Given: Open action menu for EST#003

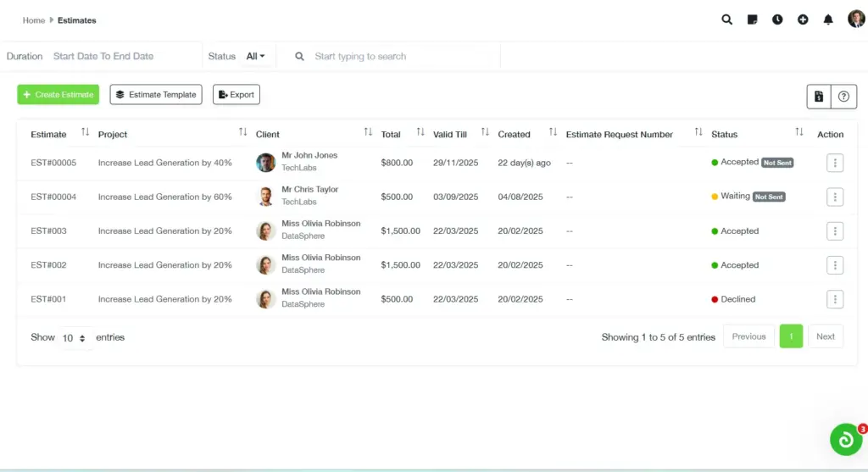Looking at the screenshot, I should 835,231.
